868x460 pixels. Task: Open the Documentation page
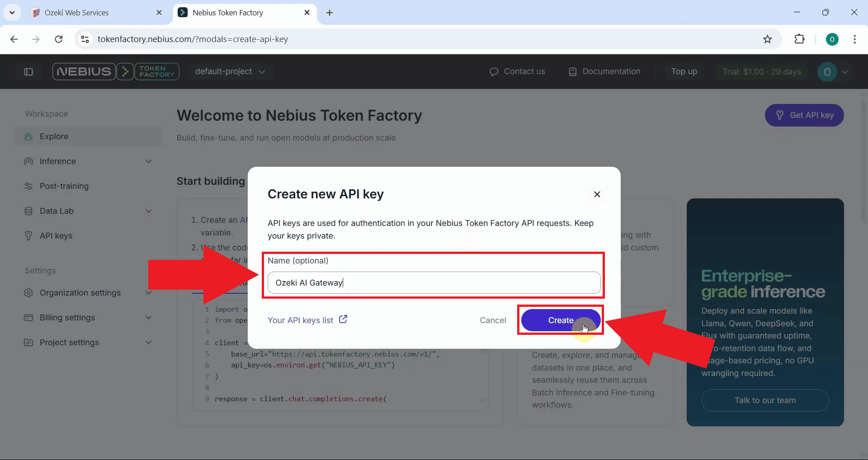click(x=611, y=71)
